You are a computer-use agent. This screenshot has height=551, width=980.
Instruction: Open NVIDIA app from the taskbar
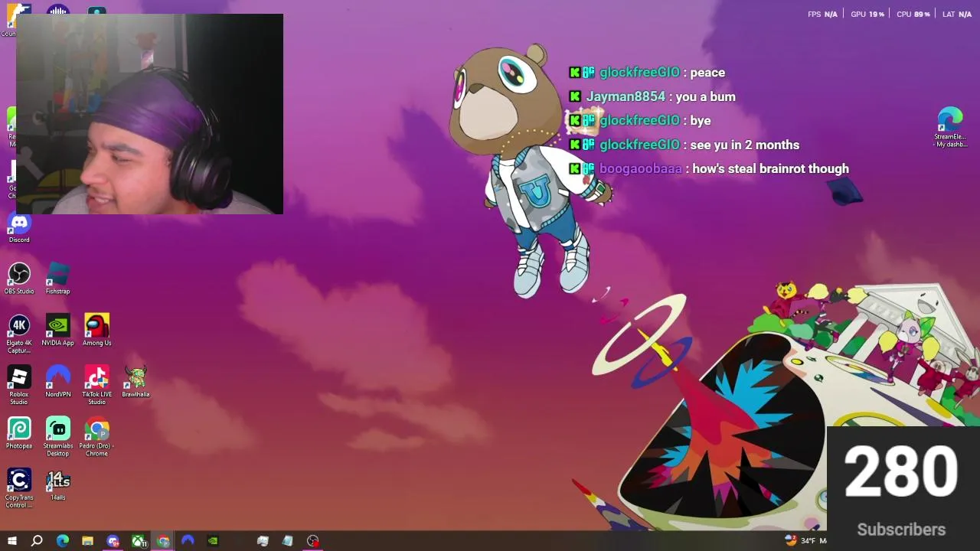pos(213,541)
